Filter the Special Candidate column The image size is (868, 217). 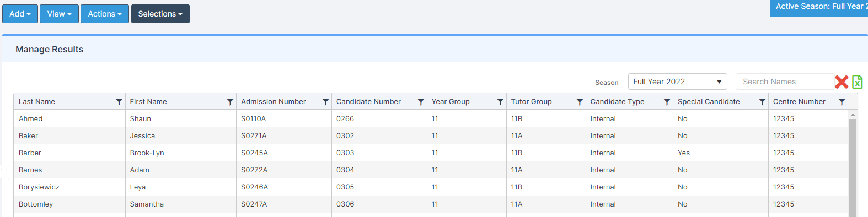(x=762, y=102)
